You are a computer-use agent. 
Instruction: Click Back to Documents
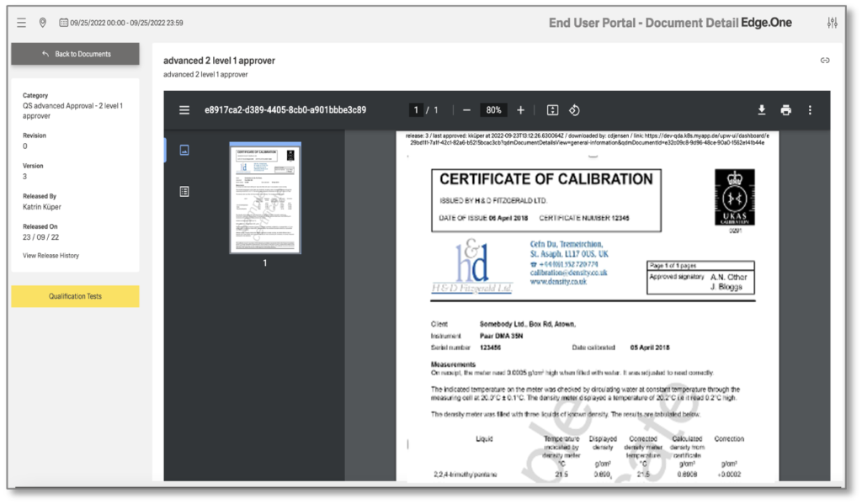[x=74, y=54]
